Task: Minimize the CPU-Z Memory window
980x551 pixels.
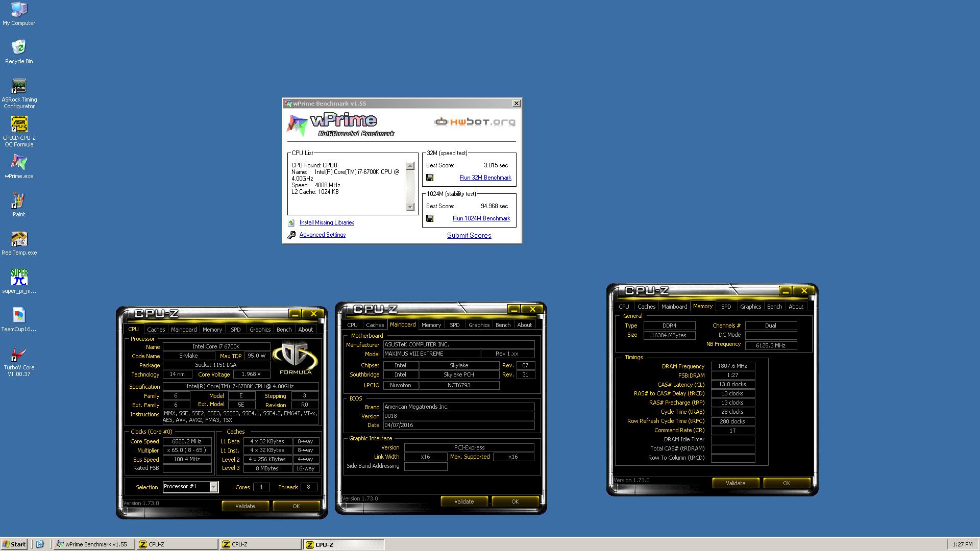Action: pos(786,291)
